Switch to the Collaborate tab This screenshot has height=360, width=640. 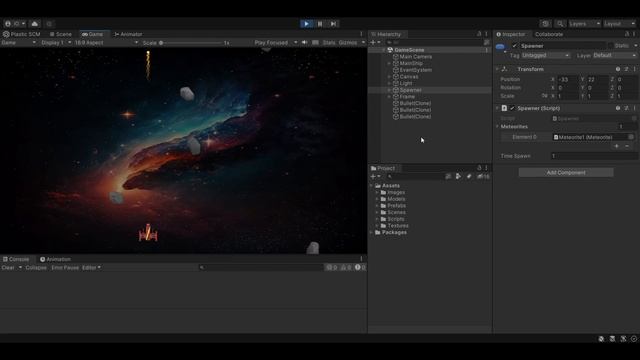(549, 34)
